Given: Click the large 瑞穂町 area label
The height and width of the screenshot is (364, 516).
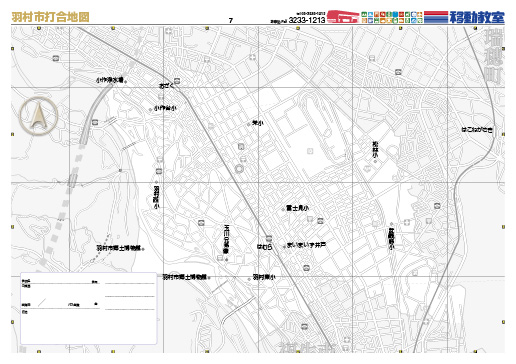Looking at the screenshot, I should tap(493, 56).
